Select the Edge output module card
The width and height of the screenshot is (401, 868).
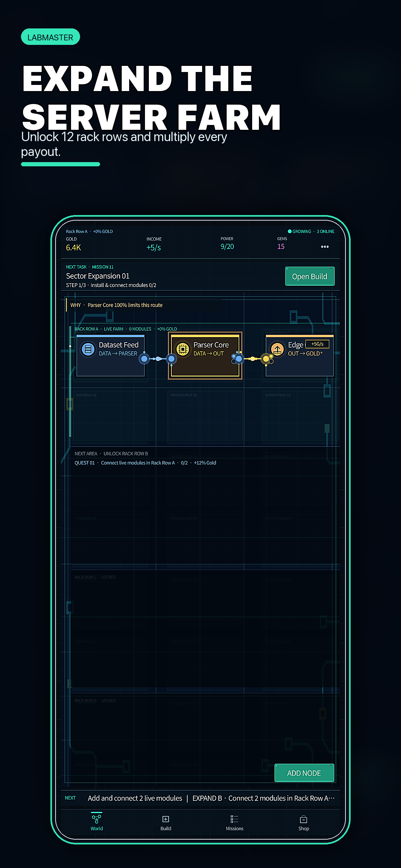pyautogui.click(x=300, y=356)
